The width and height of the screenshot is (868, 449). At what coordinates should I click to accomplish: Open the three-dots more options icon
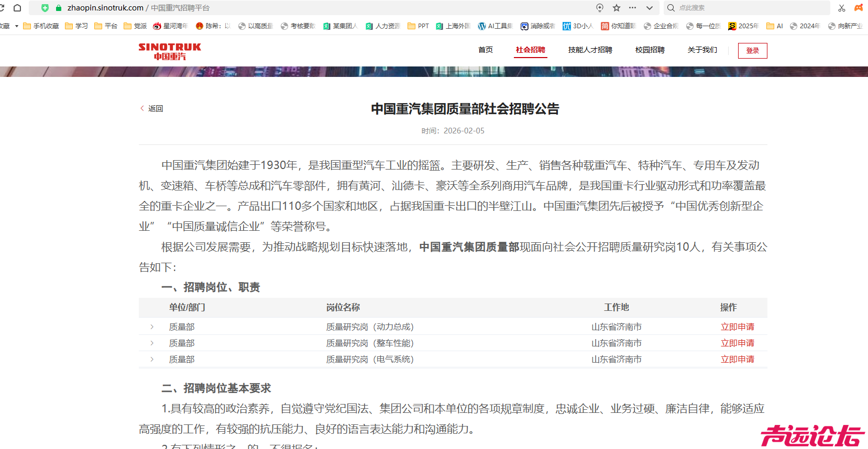633,8
